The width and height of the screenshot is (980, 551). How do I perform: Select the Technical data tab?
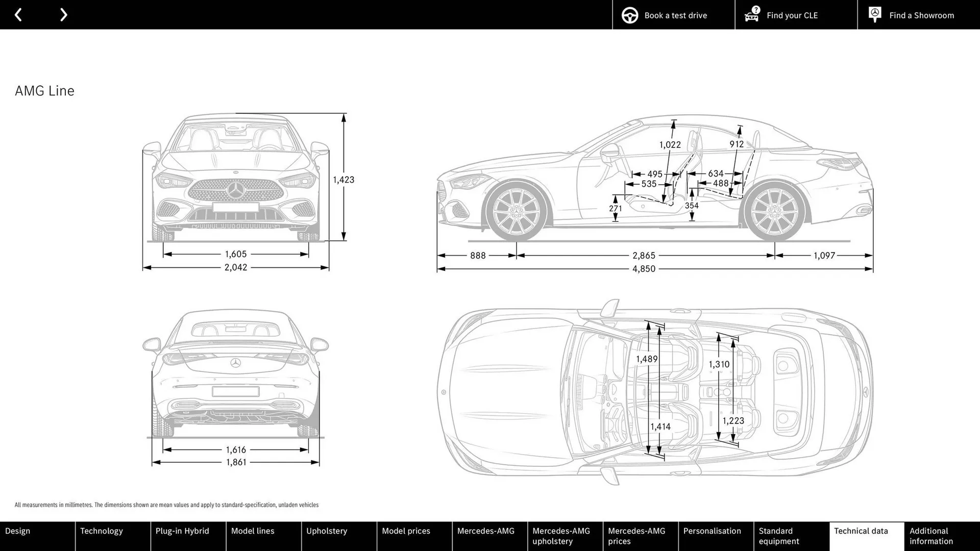point(862,531)
